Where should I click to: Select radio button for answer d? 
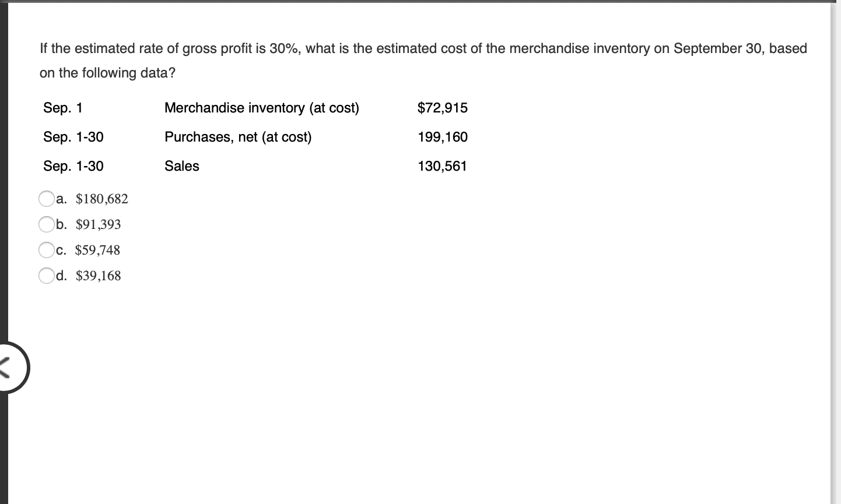46,275
